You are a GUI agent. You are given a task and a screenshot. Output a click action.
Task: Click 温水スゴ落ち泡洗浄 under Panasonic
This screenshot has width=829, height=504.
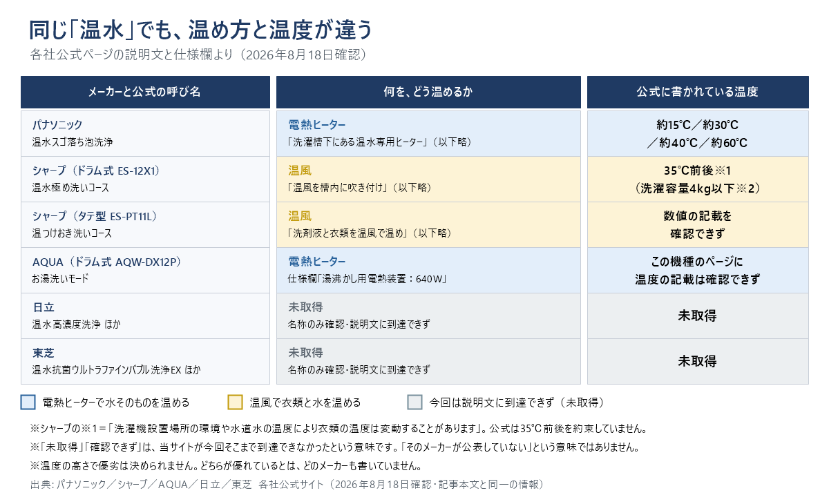(72, 142)
